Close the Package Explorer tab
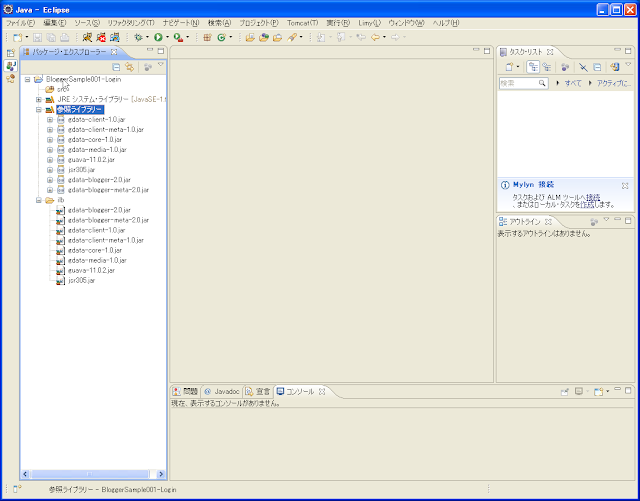The height and width of the screenshot is (501, 640). click(114, 52)
